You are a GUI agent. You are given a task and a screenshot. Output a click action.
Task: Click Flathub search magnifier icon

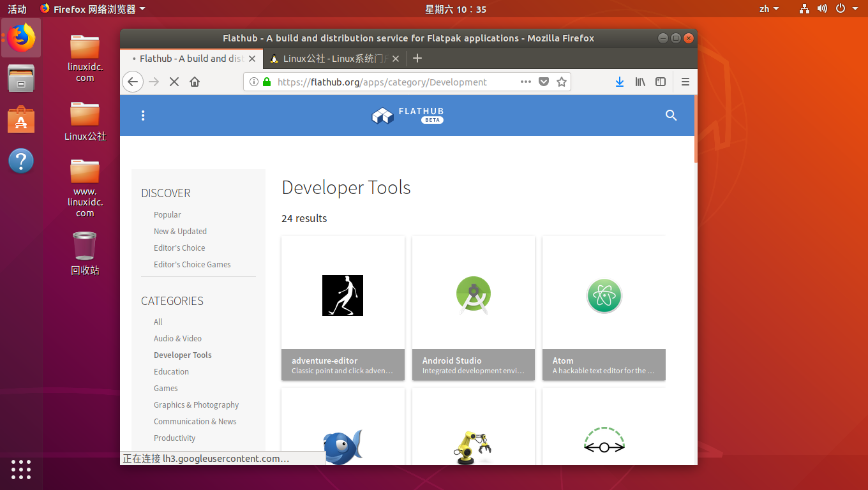point(671,115)
